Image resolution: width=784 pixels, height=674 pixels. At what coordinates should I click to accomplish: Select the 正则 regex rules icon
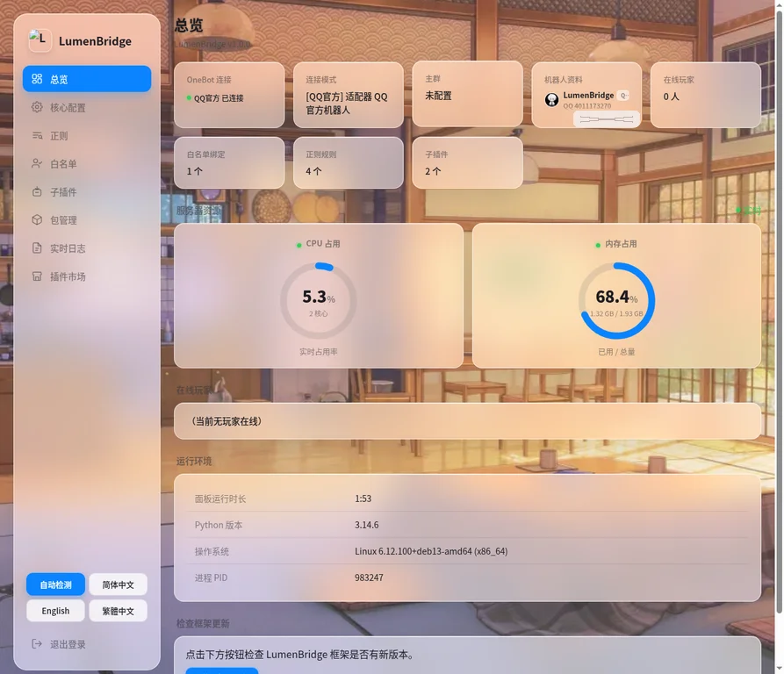(37, 135)
